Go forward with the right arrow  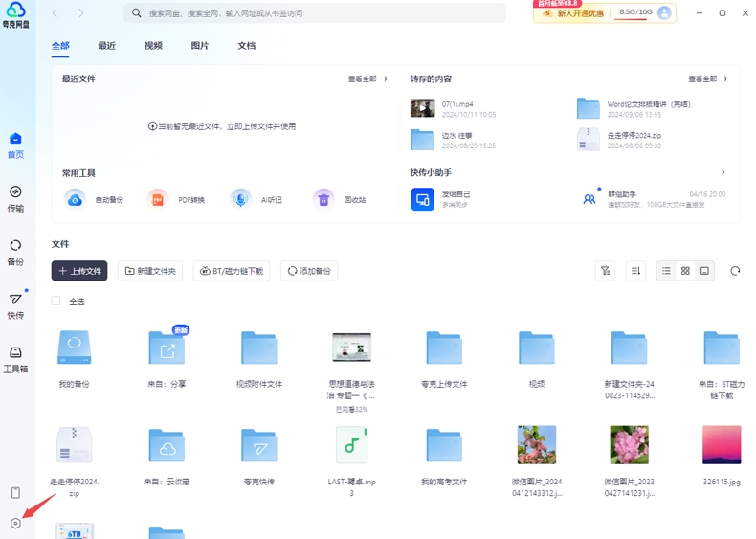pyautogui.click(x=80, y=13)
